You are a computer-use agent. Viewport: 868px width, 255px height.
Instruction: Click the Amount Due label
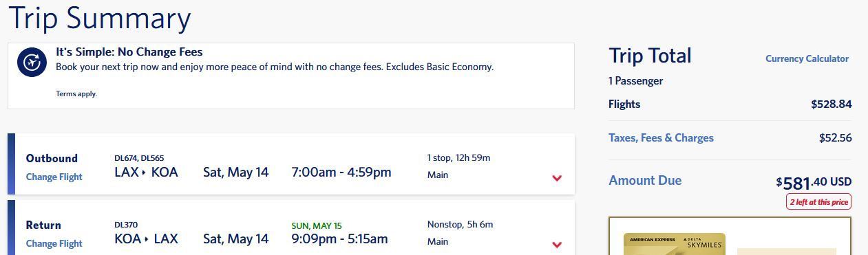coord(645,180)
